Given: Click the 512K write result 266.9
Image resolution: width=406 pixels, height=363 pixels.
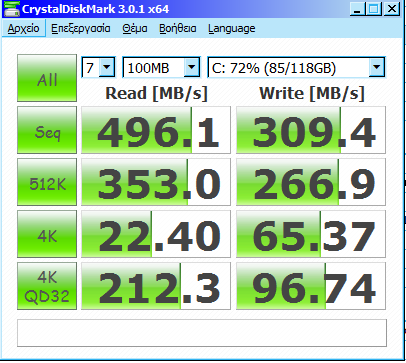Looking at the screenshot, I should 311,182.
